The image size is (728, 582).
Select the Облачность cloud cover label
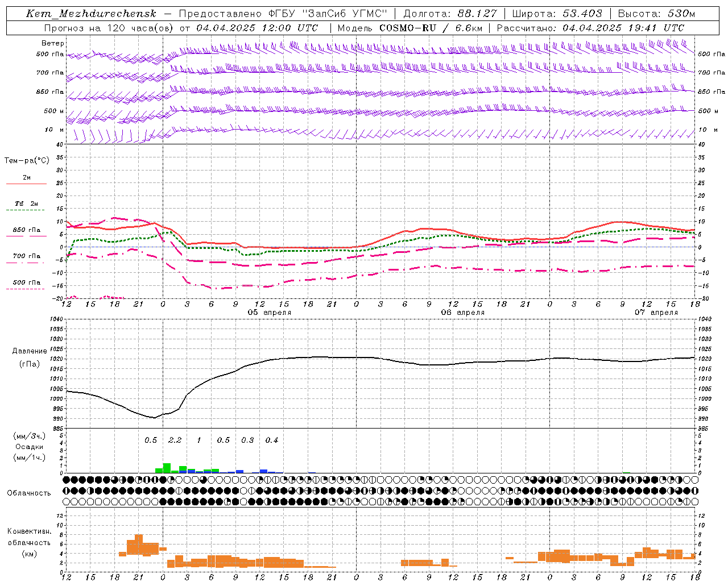[29, 493]
